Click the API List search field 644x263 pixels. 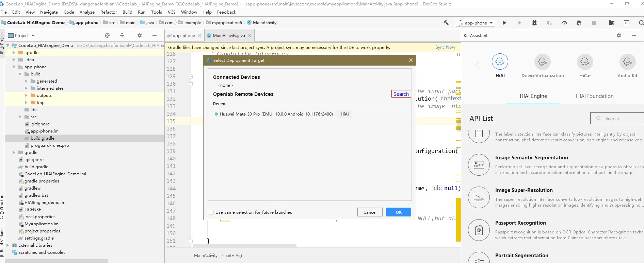pos(617,118)
